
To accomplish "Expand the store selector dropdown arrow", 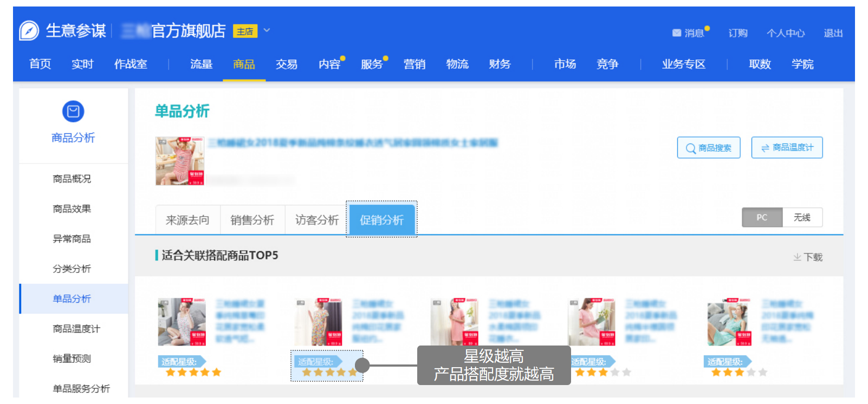I will click(267, 31).
